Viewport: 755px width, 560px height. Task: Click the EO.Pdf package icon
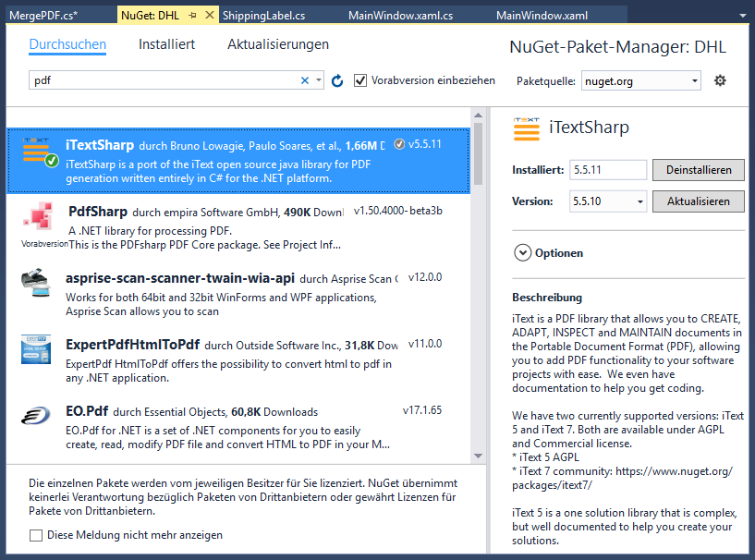pyautogui.click(x=37, y=416)
